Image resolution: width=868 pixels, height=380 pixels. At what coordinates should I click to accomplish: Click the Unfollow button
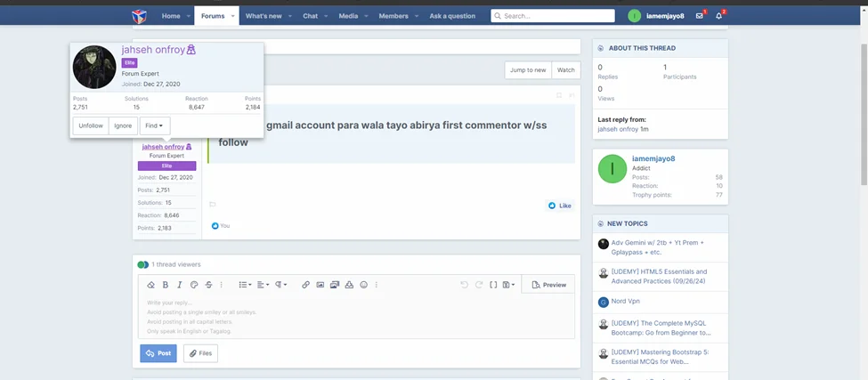click(91, 125)
